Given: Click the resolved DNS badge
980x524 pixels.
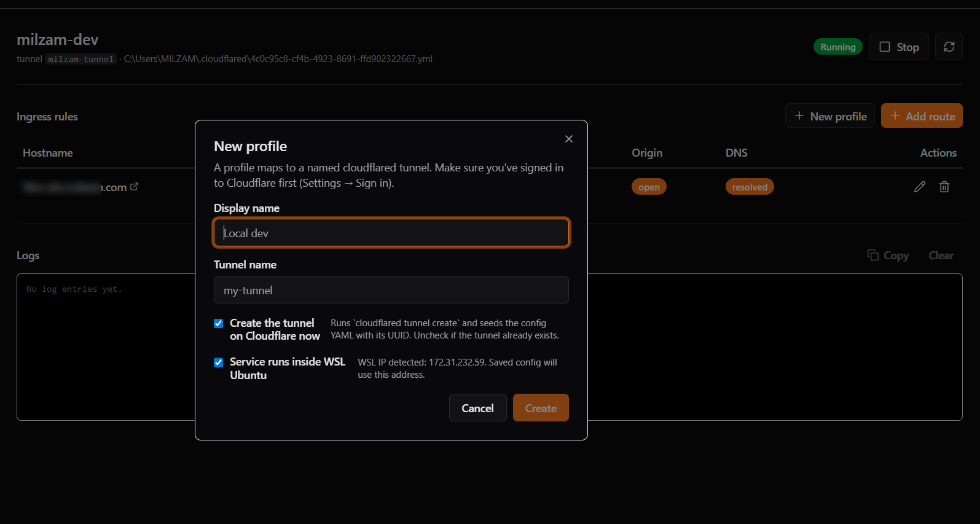Looking at the screenshot, I should (x=750, y=187).
